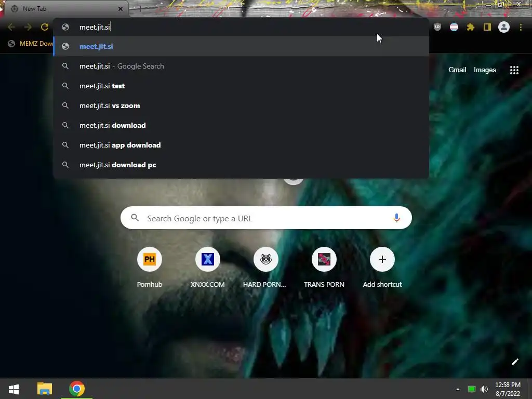
Task: Choose the "meet.jit.si app download" suggestion
Action: 242,145
